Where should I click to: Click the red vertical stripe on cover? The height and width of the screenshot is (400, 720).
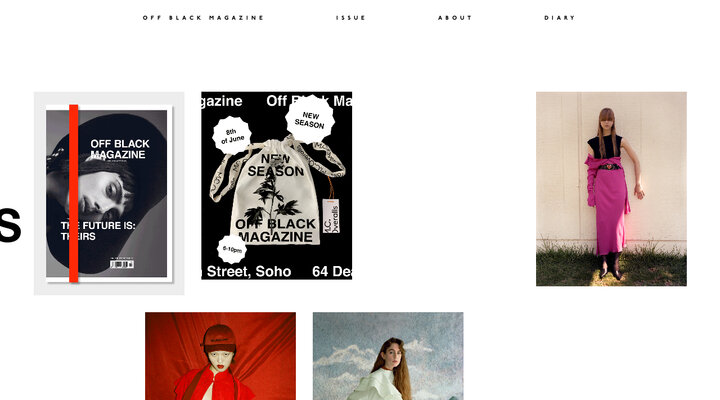tap(73, 193)
